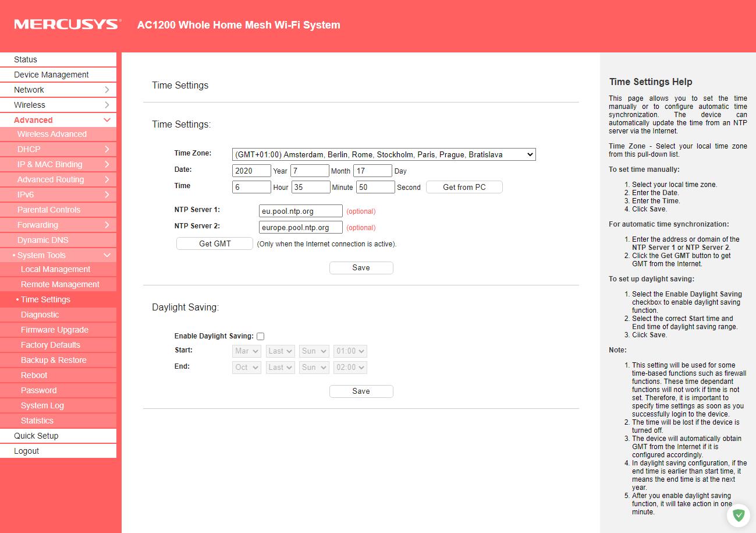Collapse the System Tools chevron
The image size is (756, 533).
[107, 255]
